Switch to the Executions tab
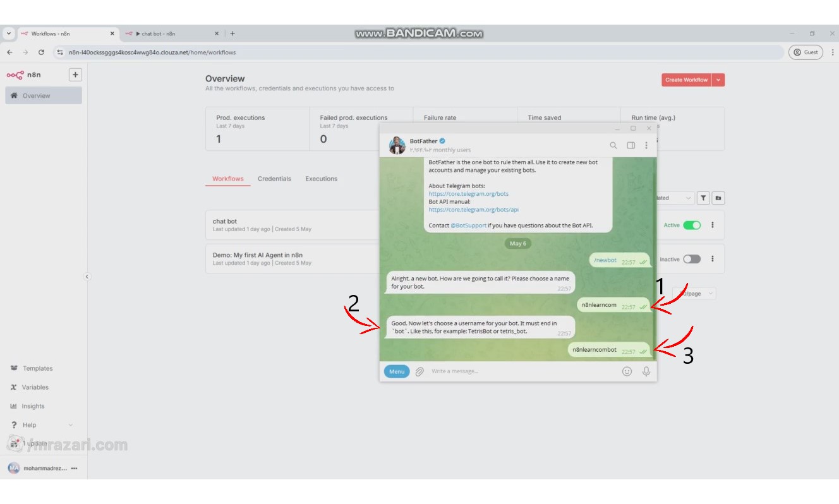 [x=321, y=179]
